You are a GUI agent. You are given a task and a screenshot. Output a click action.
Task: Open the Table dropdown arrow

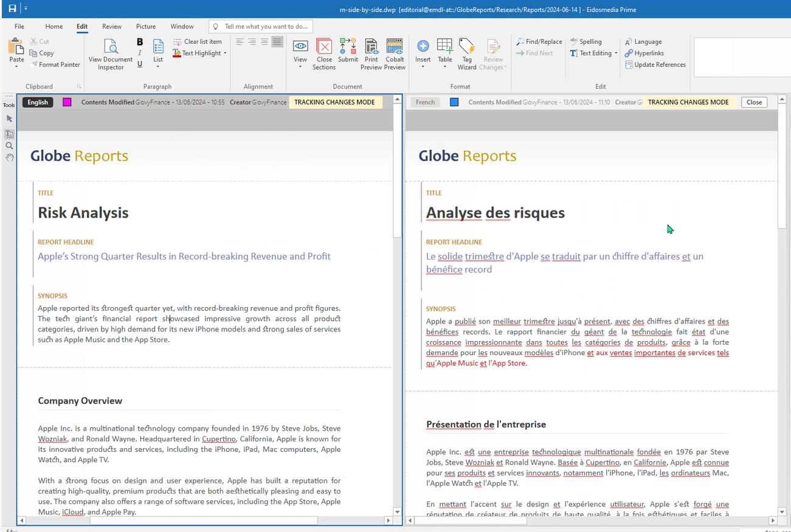pyautogui.click(x=445, y=67)
